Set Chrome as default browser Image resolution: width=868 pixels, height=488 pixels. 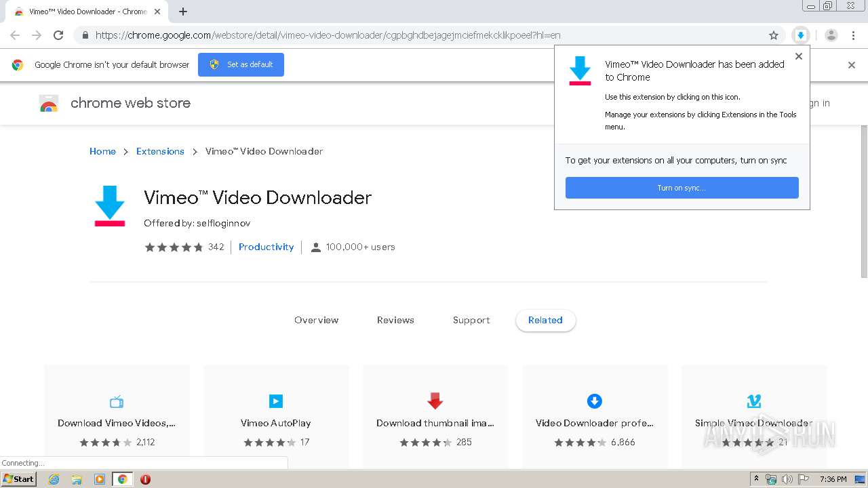[241, 64]
